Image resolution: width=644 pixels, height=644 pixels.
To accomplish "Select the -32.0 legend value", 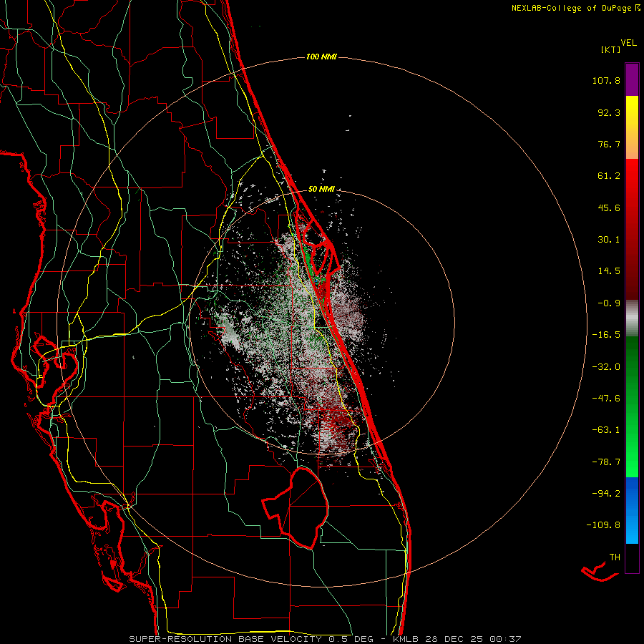I will click(x=606, y=367).
